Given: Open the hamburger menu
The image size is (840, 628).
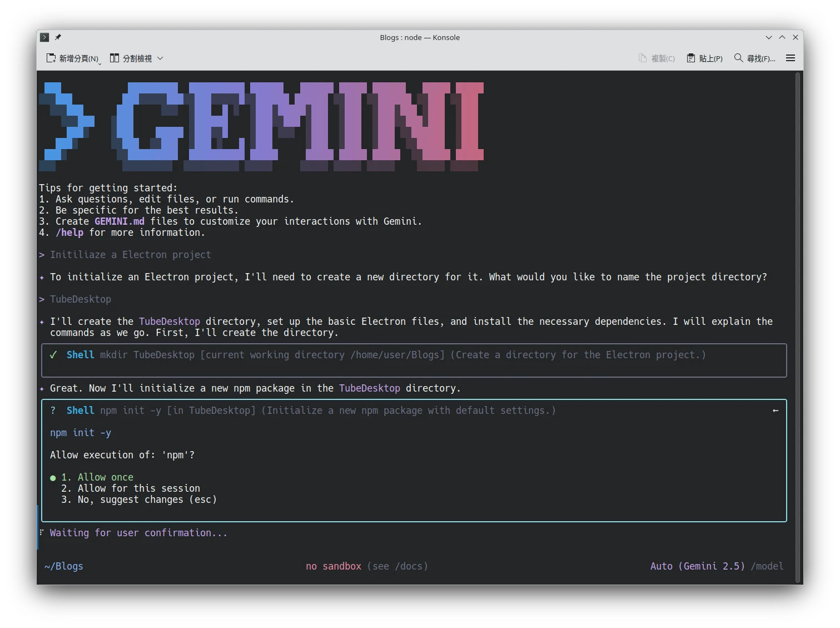Looking at the screenshot, I should click(x=790, y=58).
